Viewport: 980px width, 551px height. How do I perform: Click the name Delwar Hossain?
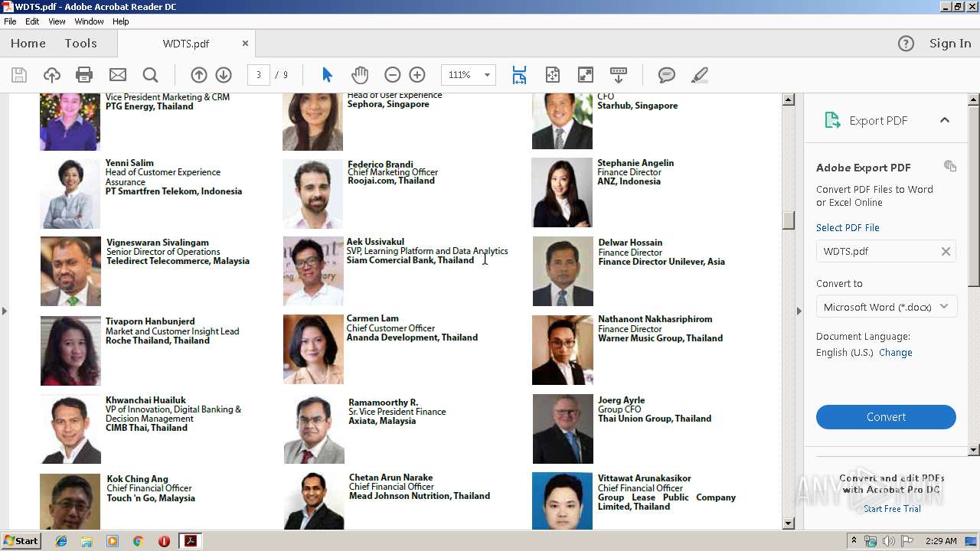coord(630,243)
